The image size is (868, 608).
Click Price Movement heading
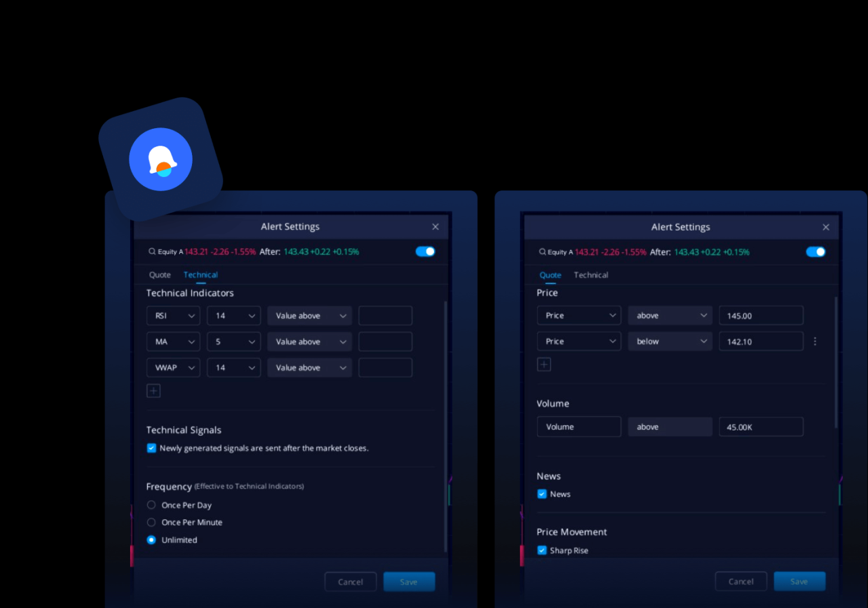(572, 532)
